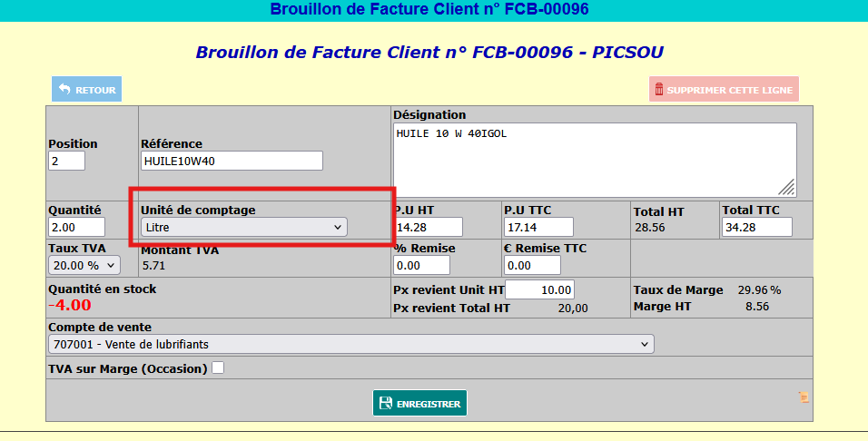Delete the line with Supprimer cette ligne
Viewport: 868px width, 441px height.
tap(724, 90)
